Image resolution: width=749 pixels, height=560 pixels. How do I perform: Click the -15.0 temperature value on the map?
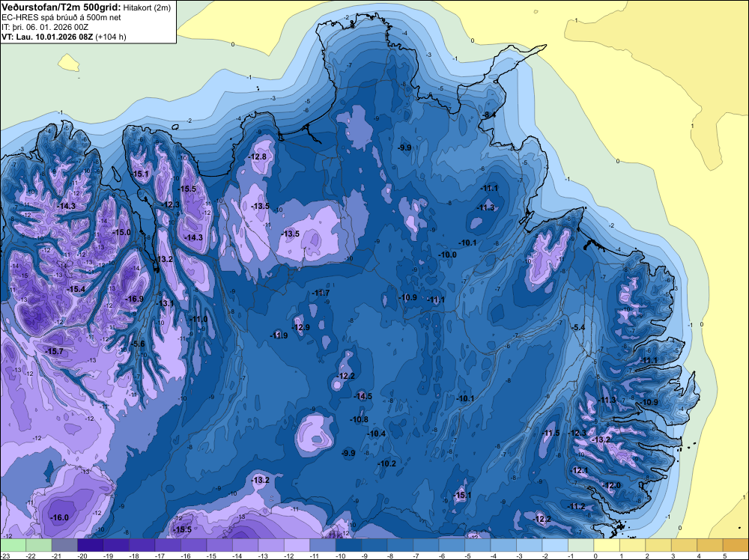click(121, 232)
